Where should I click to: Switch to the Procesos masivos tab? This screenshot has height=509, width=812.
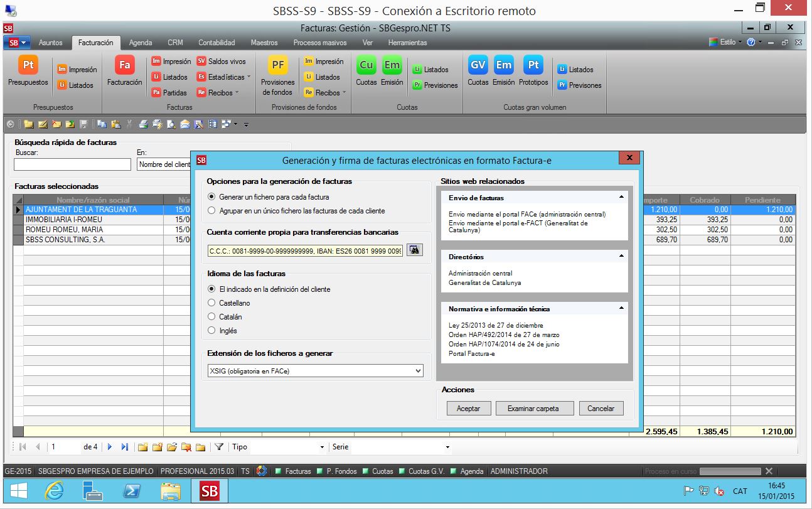[320, 43]
